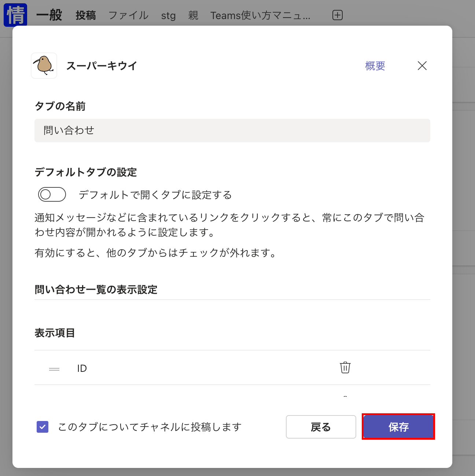Uncheck 'このタブについてチャネルに投稿します' checkbox
Viewport: 475px width, 476px height.
click(43, 427)
